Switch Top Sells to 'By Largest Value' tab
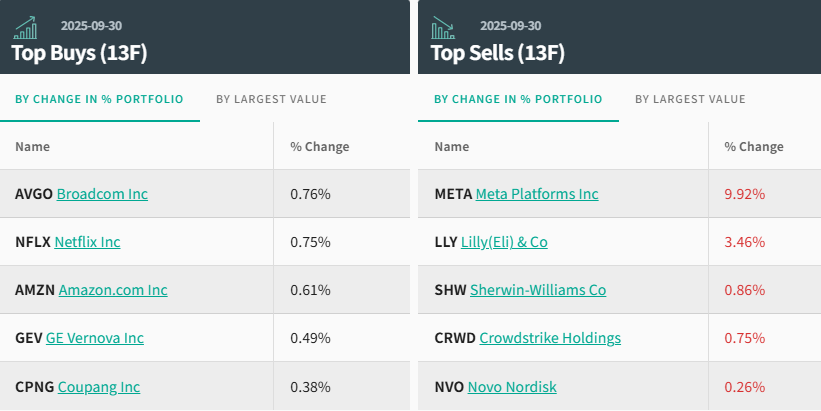This screenshot has width=821, height=411. (x=690, y=99)
